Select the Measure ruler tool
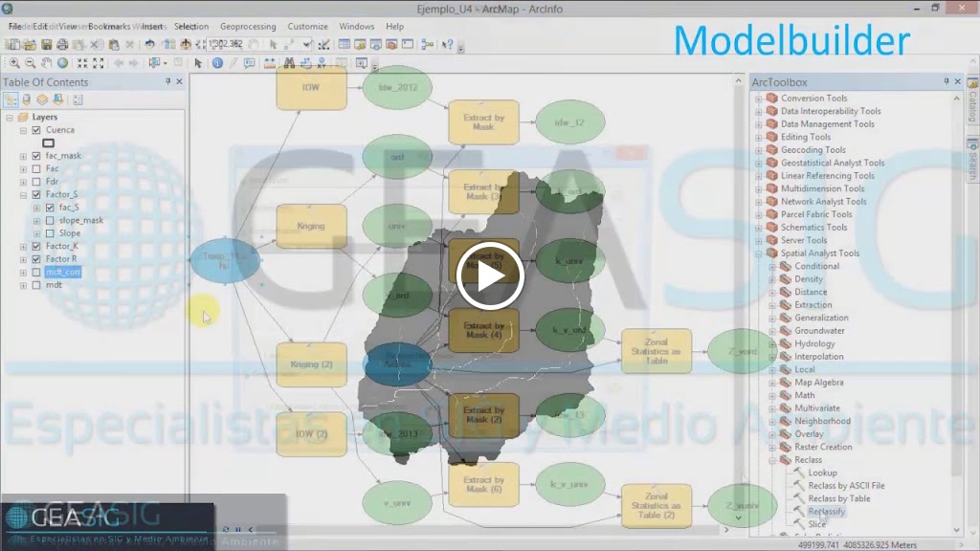 point(269,63)
